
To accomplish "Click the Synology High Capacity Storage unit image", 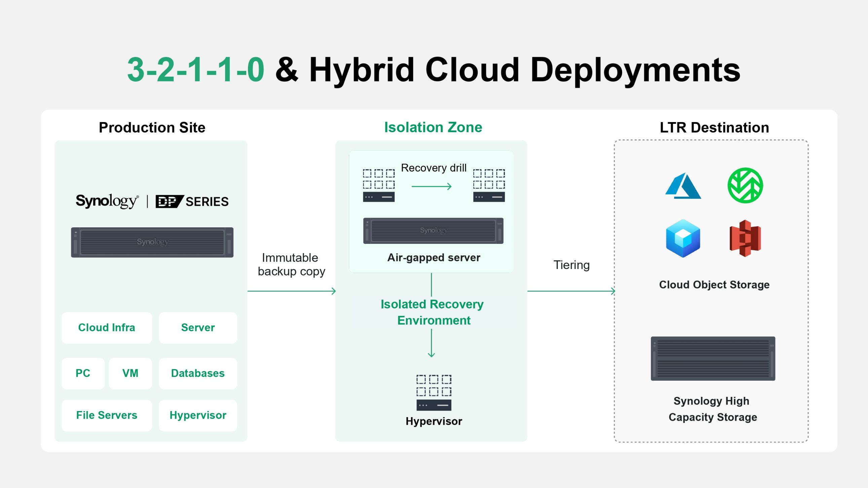I will pos(713,358).
